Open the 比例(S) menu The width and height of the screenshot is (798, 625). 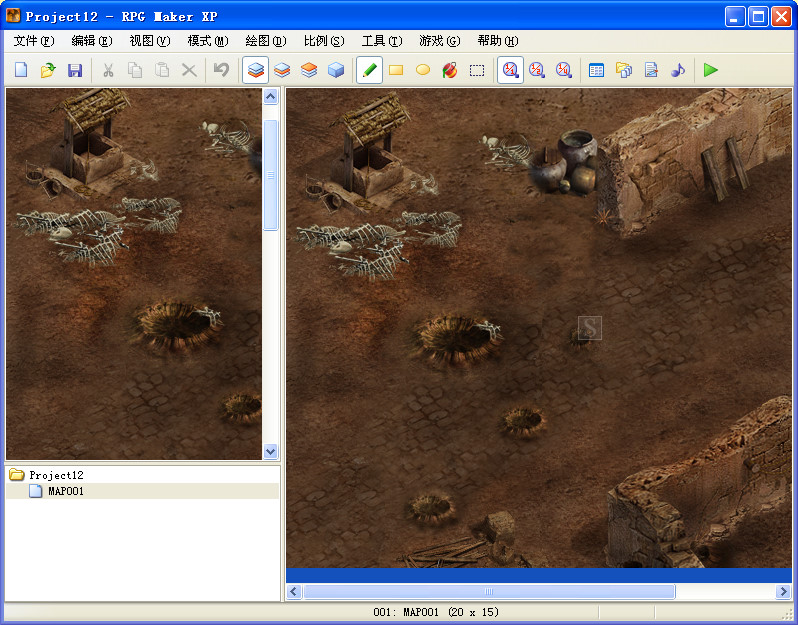pos(324,41)
